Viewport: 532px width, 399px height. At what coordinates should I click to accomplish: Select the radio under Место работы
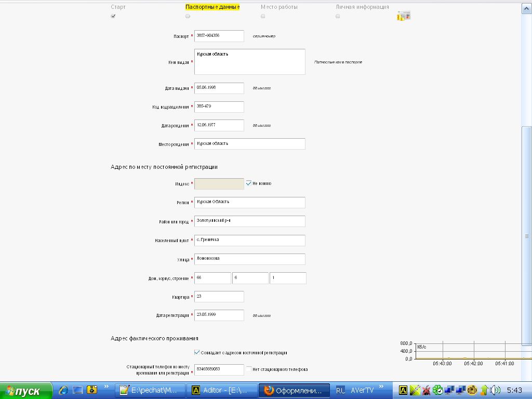263,16
